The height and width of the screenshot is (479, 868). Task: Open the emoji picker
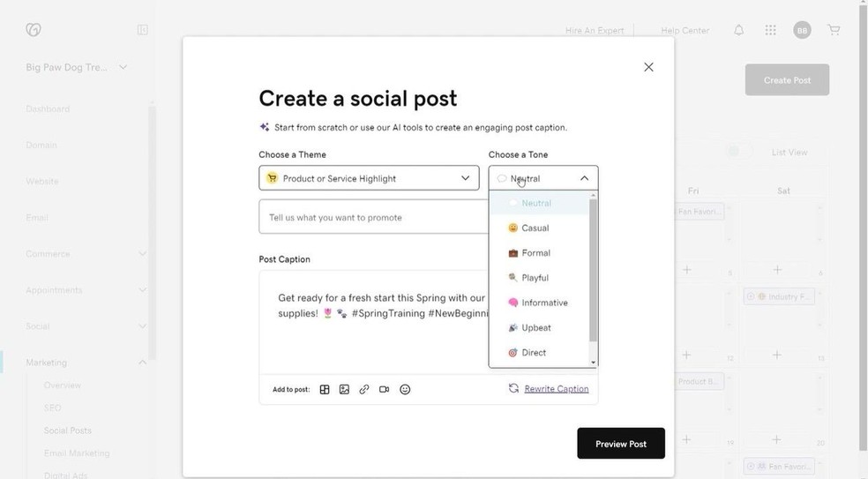coord(405,389)
